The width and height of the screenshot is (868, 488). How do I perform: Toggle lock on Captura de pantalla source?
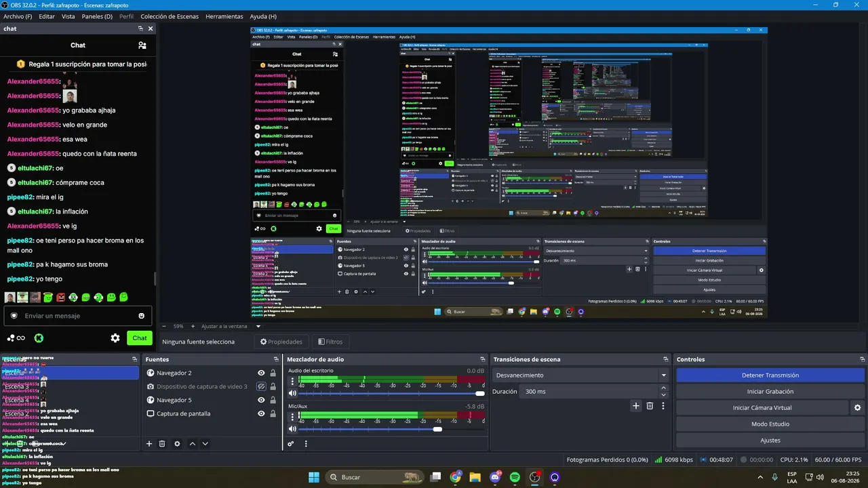pos(273,413)
